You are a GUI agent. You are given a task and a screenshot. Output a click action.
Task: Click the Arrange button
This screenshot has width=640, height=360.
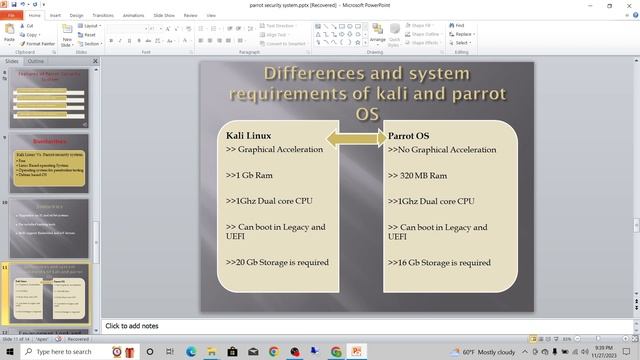[378, 33]
